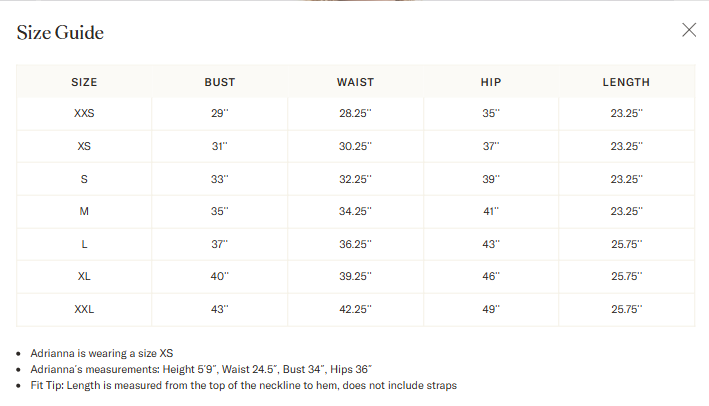Click the 41" hip measurement cell
The height and width of the screenshot is (406, 709).
click(x=491, y=211)
